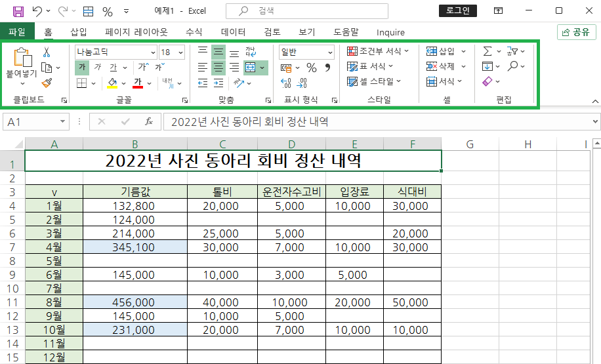Apply accounting number format icon

point(286,68)
